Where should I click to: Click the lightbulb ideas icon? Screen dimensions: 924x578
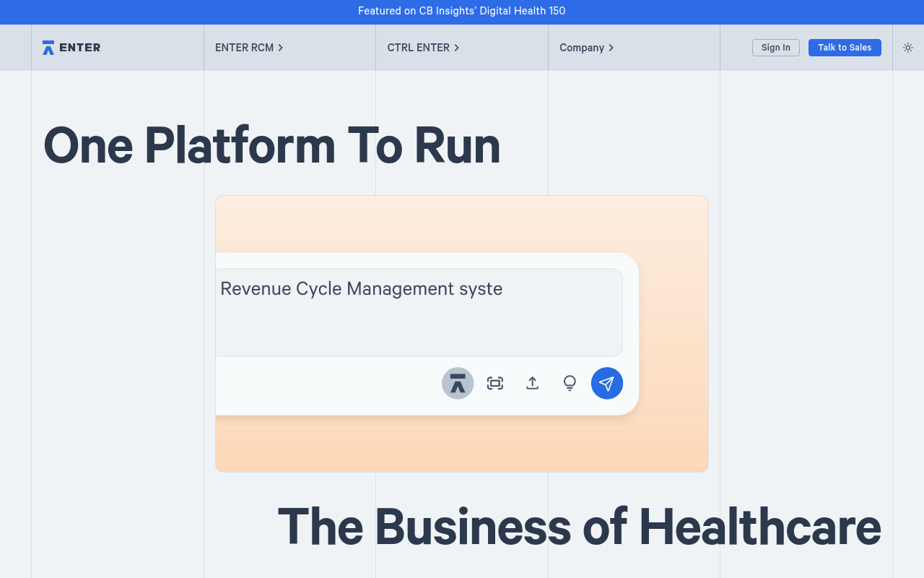point(570,383)
